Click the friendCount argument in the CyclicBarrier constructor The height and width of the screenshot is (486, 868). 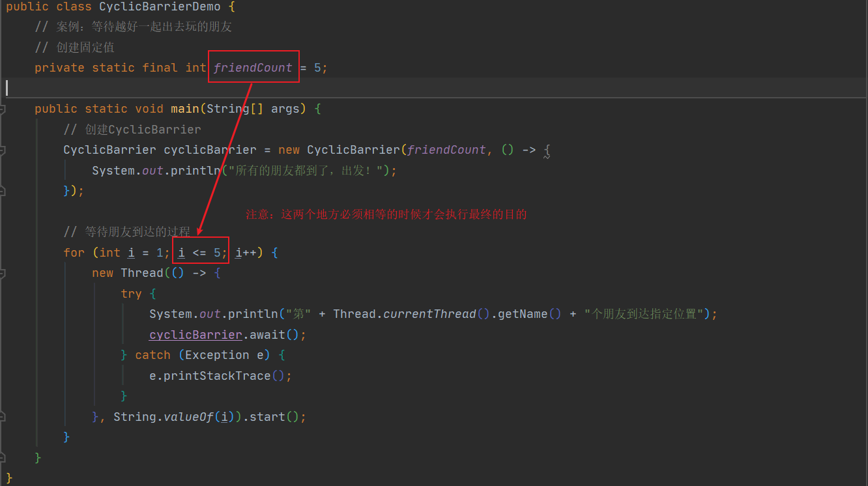[446, 150]
